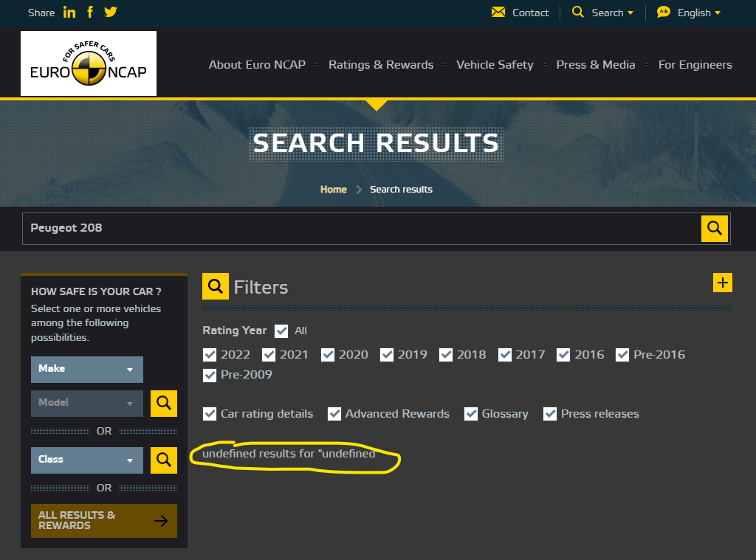
Task: Uncheck the 2019 rating year
Action: [x=387, y=355]
